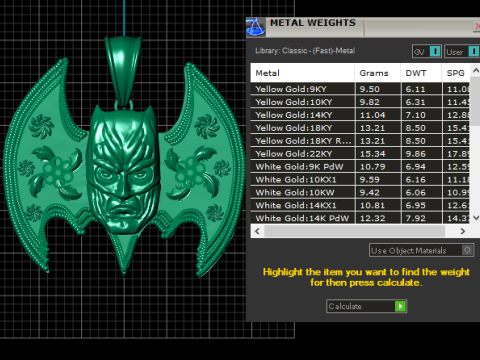
Task: Click the horizontal scrollbar left arrow
Action: (x=257, y=231)
